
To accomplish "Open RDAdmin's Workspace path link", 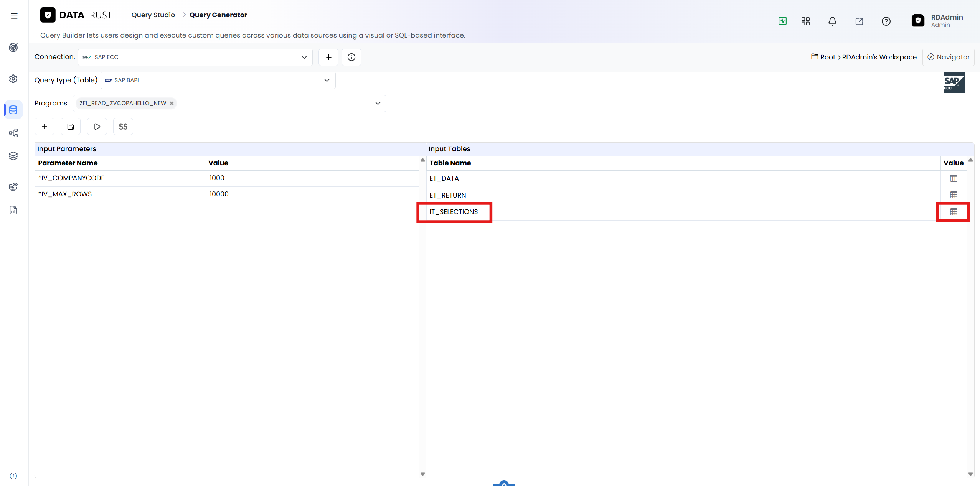I will [x=879, y=57].
